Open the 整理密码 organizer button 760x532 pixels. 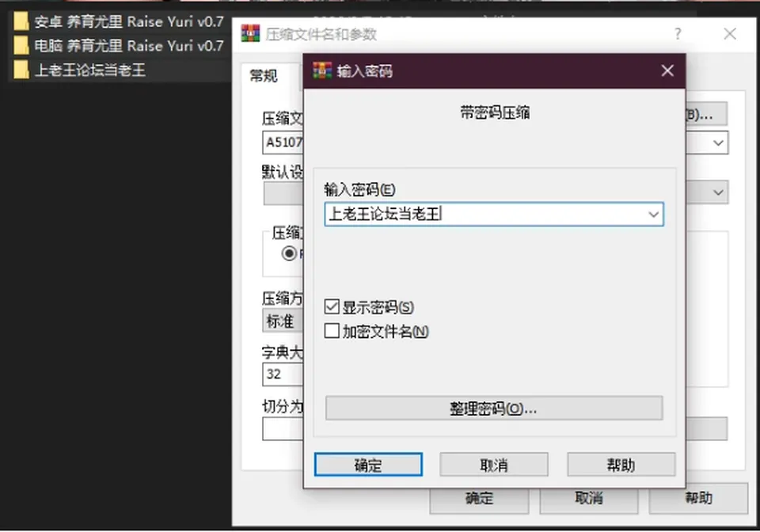[494, 408]
